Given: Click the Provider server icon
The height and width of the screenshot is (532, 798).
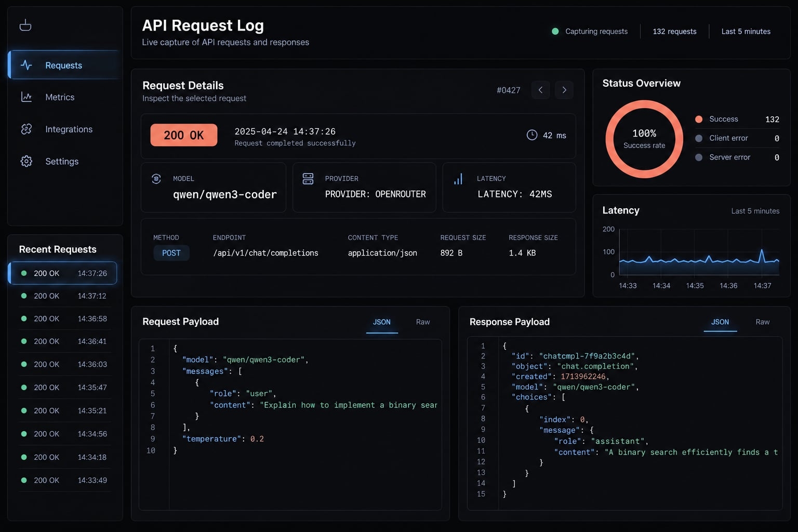Looking at the screenshot, I should coord(308,179).
